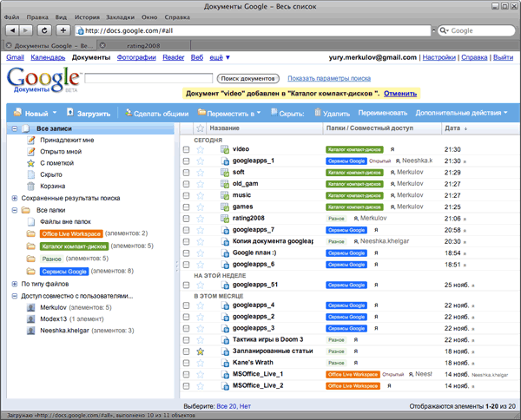Expand the По типу файлов node
Image resolution: width=521 pixels, height=420 pixels.
tap(15, 284)
